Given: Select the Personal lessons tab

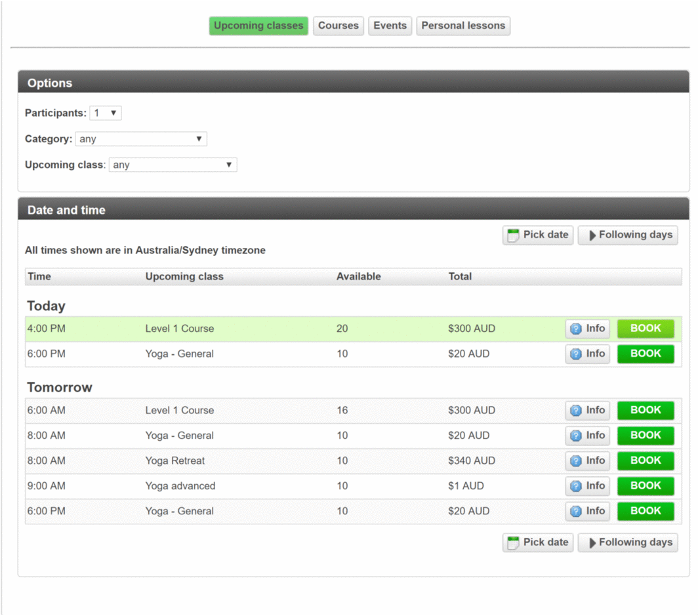Looking at the screenshot, I should [x=463, y=26].
